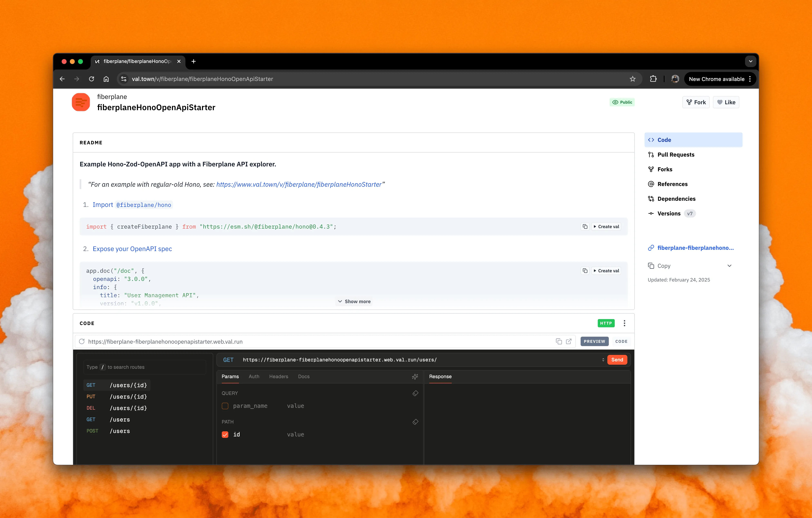Screen dimensions: 812x518
Task: Open the fiberplaneHonoStarter link
Action: click(299, 185)
